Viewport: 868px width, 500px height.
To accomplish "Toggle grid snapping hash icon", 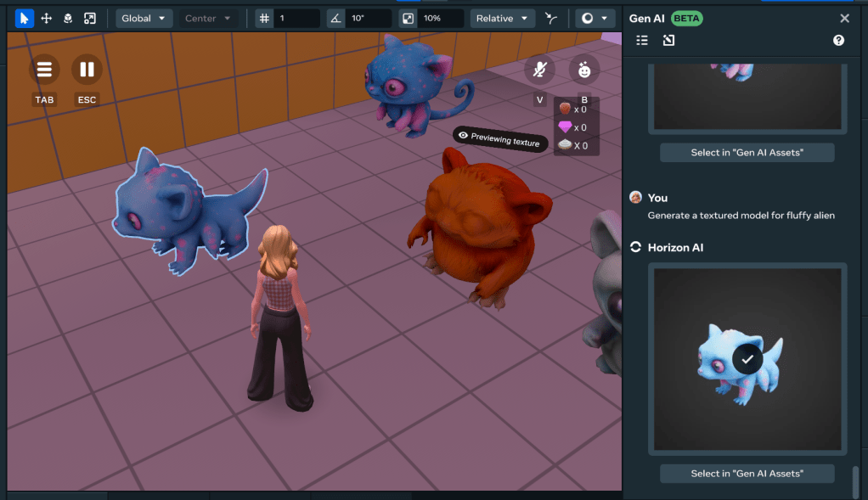I will click(x=264, y=18).
